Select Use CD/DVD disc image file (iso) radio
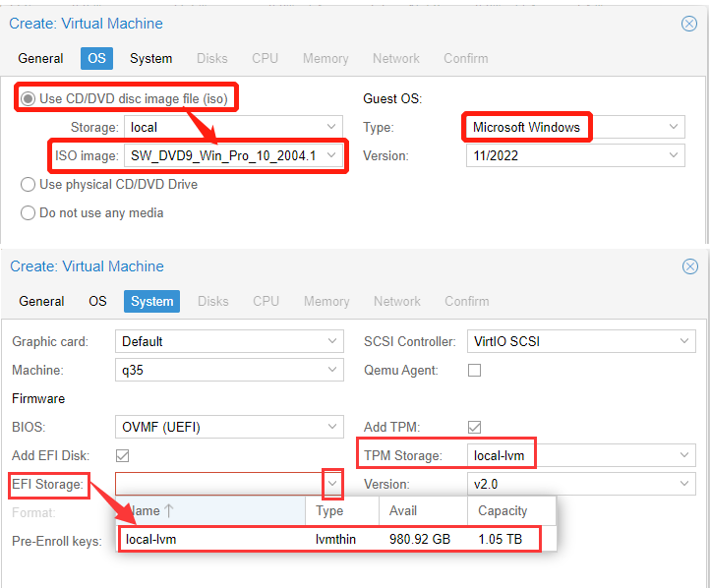 click(29, 98)
